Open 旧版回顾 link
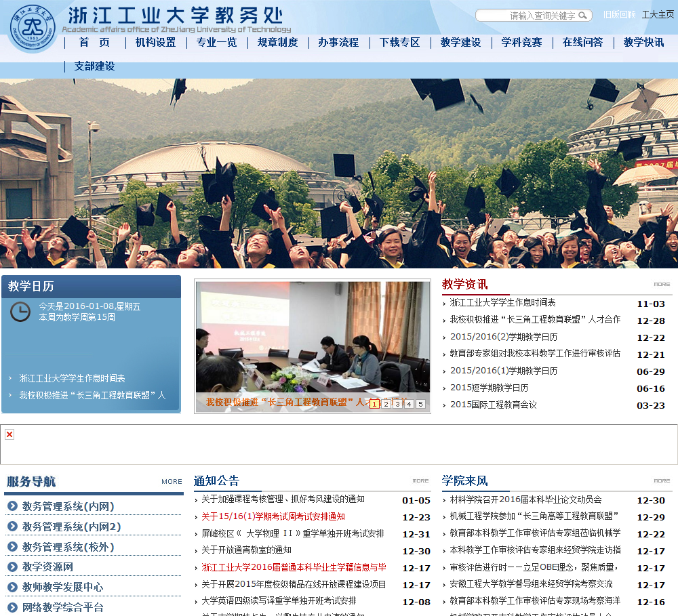The width and height of the screenshot is (678, 616). (x=619, y=15)
